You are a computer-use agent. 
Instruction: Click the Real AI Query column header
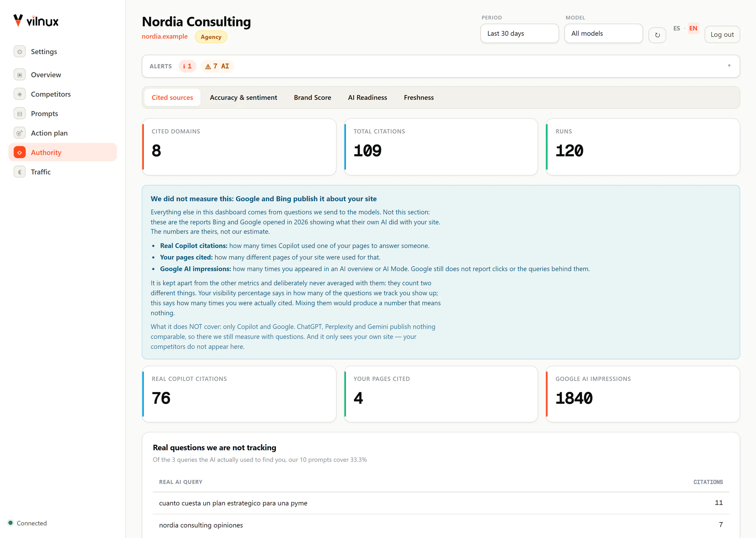coord(181,482)
